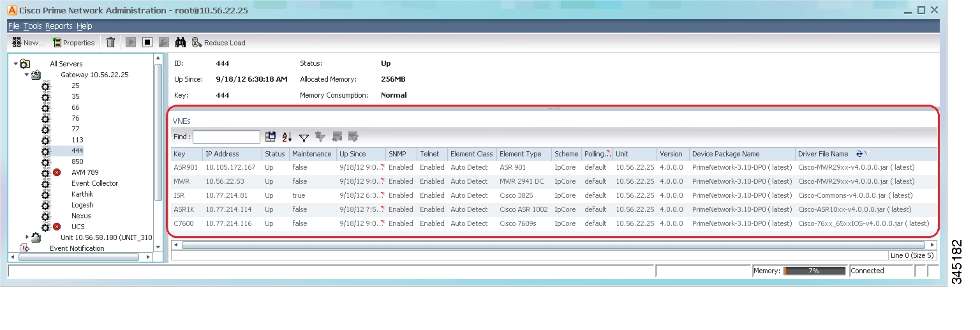Click element type Cisco ASR 1002
980x330 pixels.
tap(523, 209)
